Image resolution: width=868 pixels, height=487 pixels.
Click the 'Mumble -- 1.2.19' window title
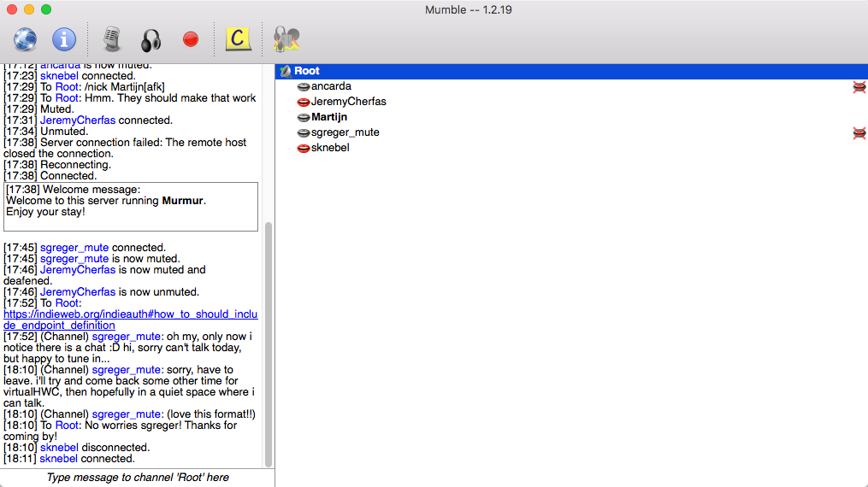click(x=469, y=10)
